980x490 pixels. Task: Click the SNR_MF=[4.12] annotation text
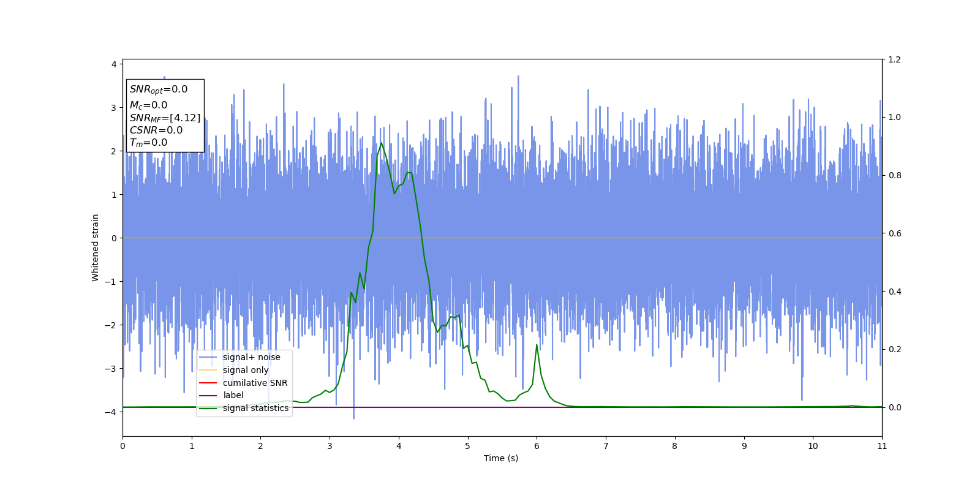coord(165,118)
